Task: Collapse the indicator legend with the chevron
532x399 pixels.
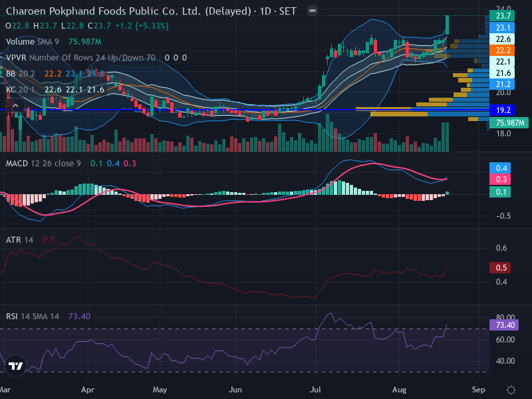Action: pos(15,106)
